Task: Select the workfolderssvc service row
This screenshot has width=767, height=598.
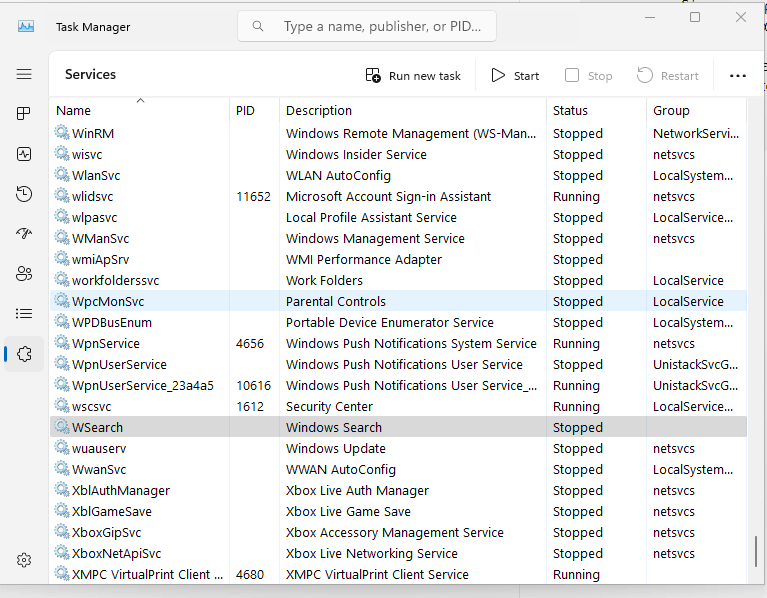Action: [x=398, y=281]
